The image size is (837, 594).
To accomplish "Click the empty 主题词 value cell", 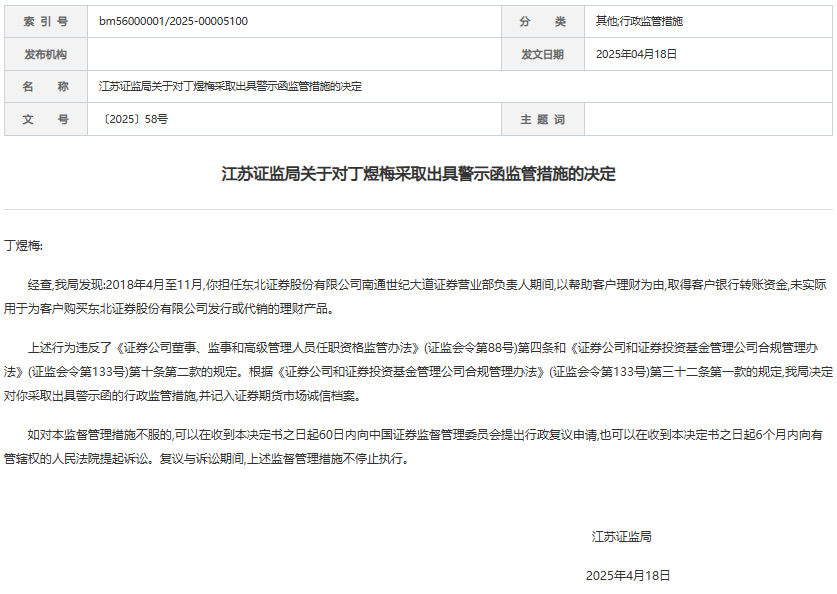I will [x=707, y=119].
